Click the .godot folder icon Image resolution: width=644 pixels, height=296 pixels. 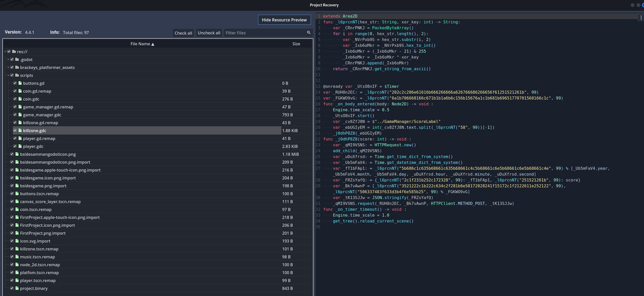point(17,59)
